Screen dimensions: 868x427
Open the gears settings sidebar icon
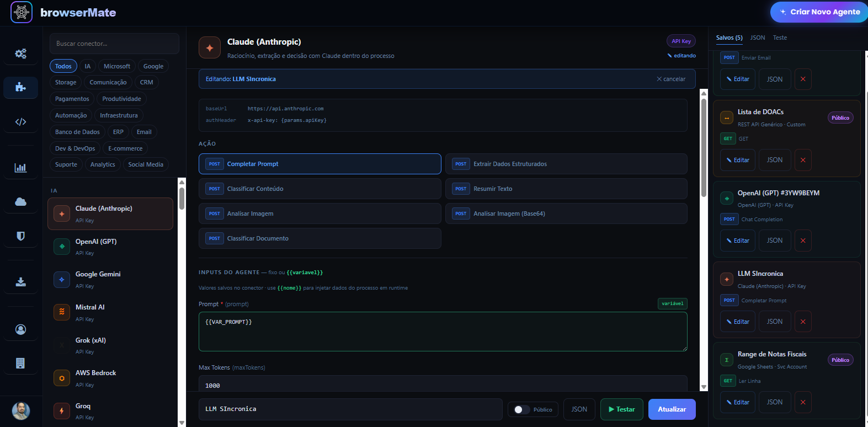[x=20, y=54]
